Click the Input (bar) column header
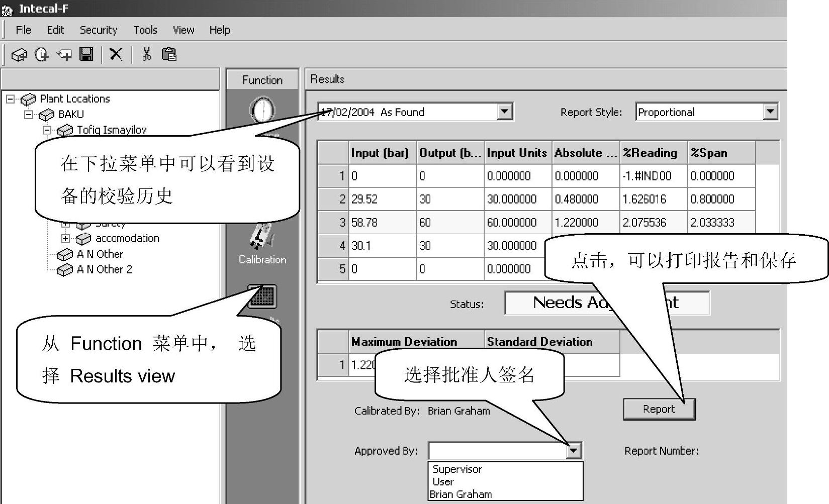Screen dimensions: 829x504 (383, 153)
